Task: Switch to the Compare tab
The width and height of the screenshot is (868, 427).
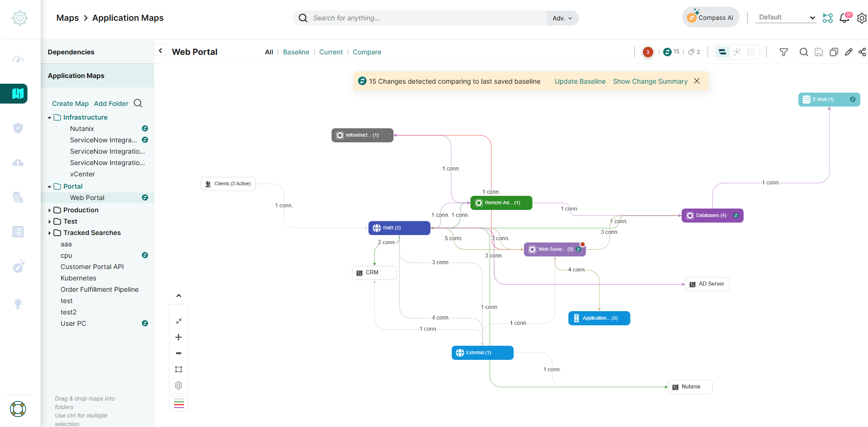Action: click(x=367, y=52)
